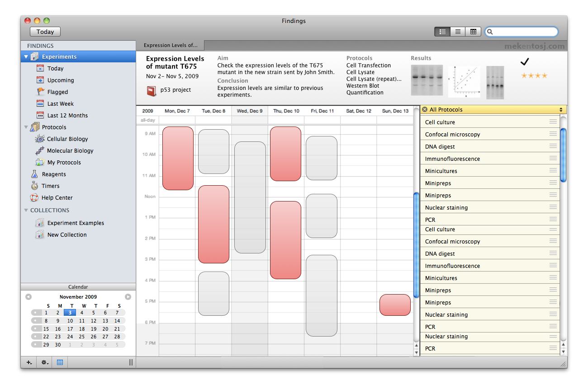
Task: Click the week calendar vertical scrollbar thumb
Action: (x=416, y=245)
